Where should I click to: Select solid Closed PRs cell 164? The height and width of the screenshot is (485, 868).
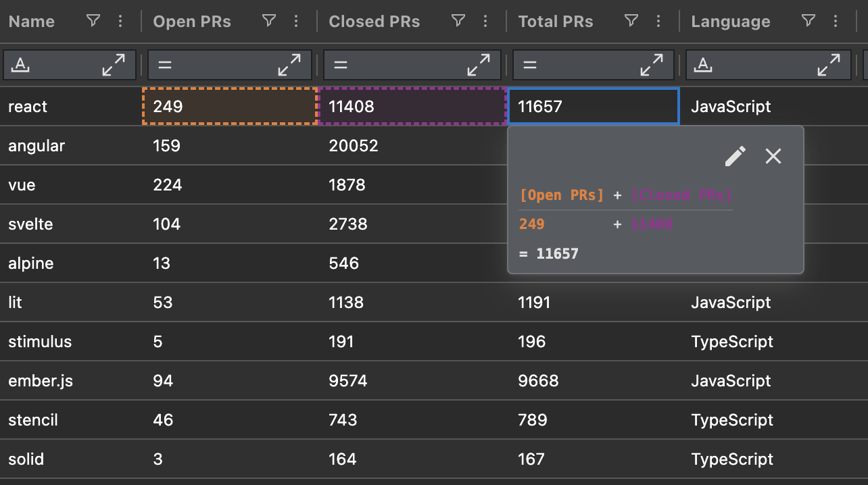point(412,459)
